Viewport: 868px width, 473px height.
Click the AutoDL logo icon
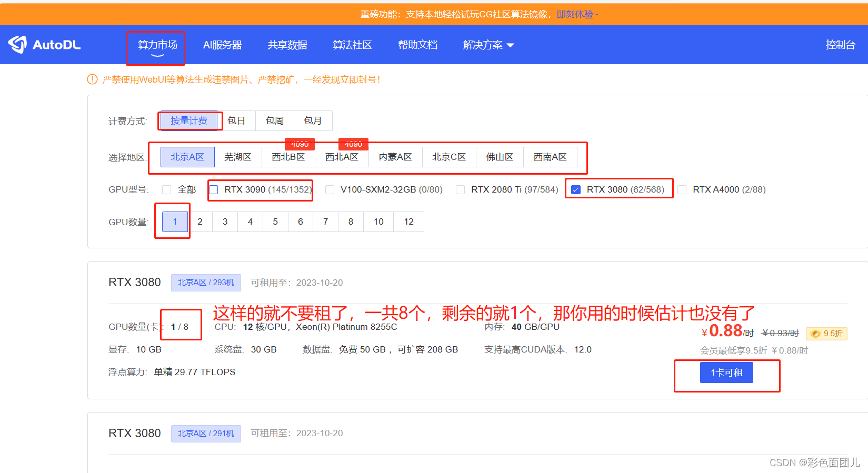(x=17, y=45)
